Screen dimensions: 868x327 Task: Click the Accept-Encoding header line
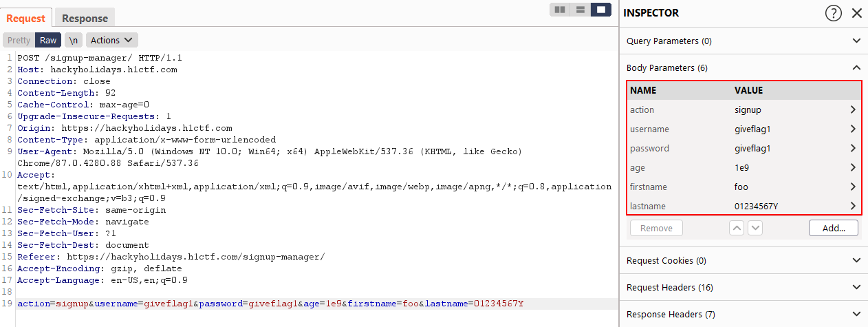(100, 268)
